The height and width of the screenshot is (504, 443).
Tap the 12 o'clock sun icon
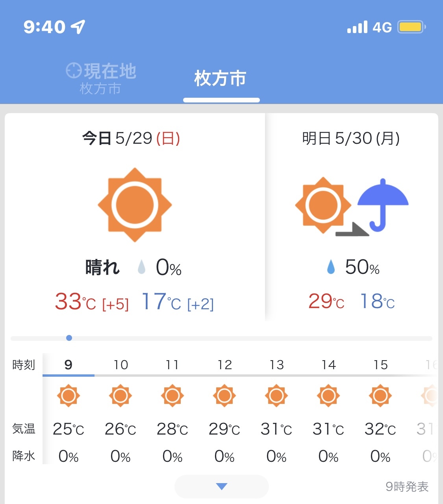tap(224, 395)
